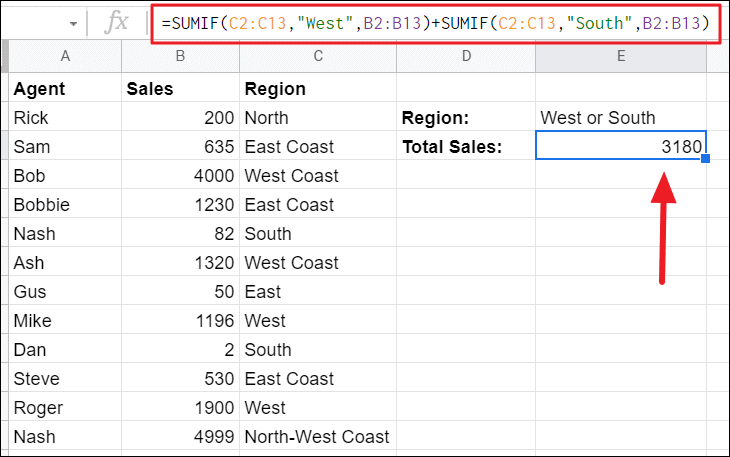The height and width of the screenshot is (457, 730).
Task: Click the sales value 4000
Action: point(180,176)
